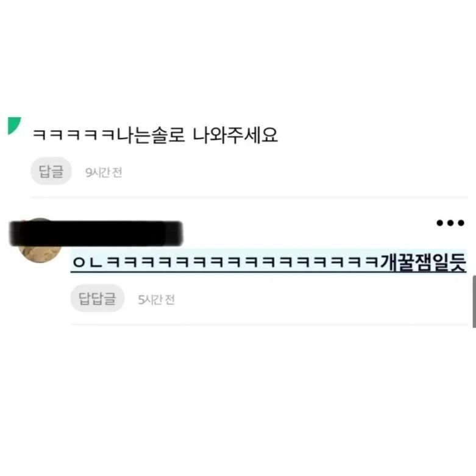Click the light-blue highlighted reply background

tap(268, 261)
